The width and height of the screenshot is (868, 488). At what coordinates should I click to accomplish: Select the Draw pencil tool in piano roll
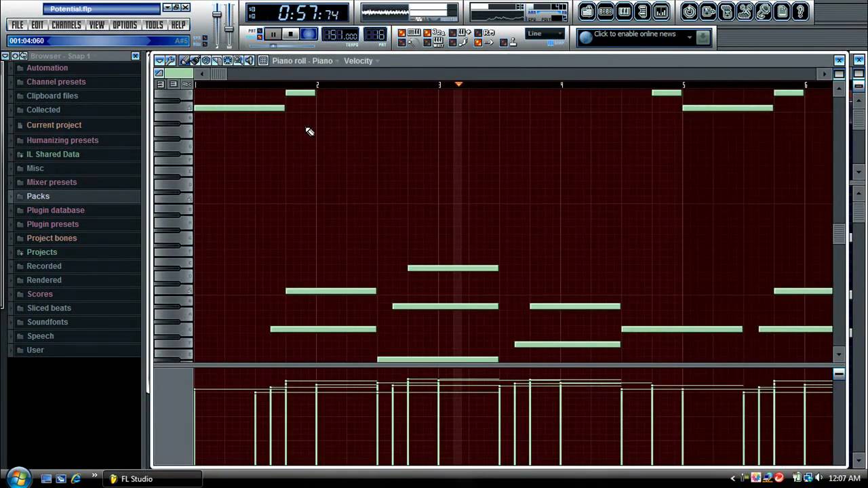(x=184, y=60)
